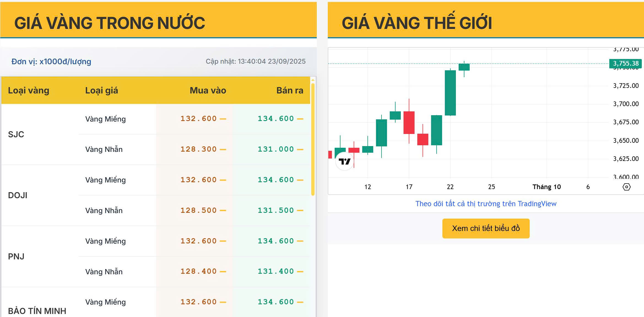Screen dimensions: 644x317
Task: Click the DOJI Vàng Nhẫn buy price dash icon
Action: click(223, 211)
